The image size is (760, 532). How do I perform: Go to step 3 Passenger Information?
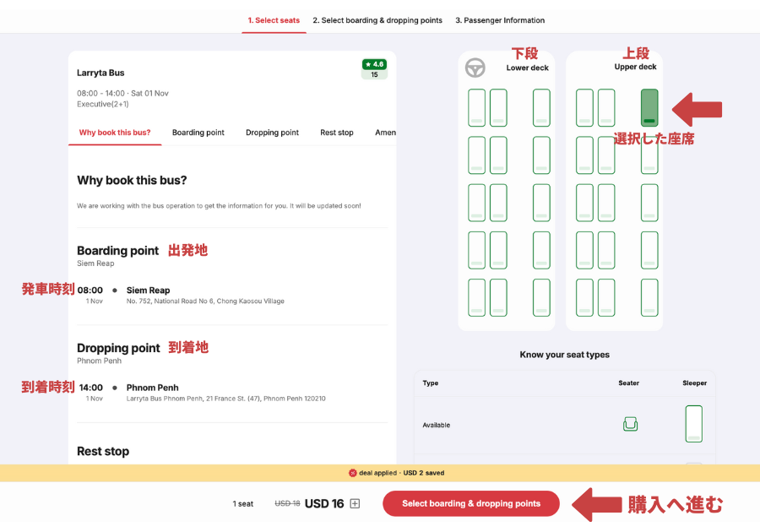tap(500, 20)
